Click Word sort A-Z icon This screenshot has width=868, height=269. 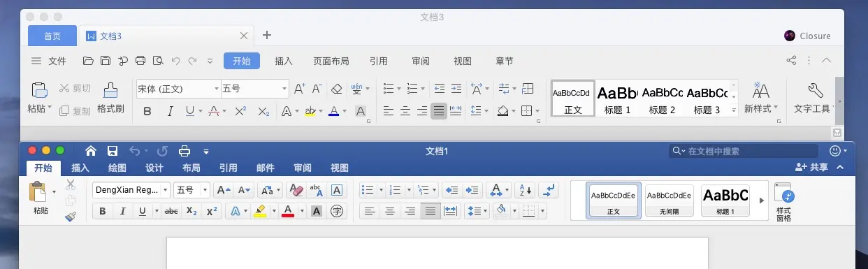pyautogui.click(x=525, y=190)
